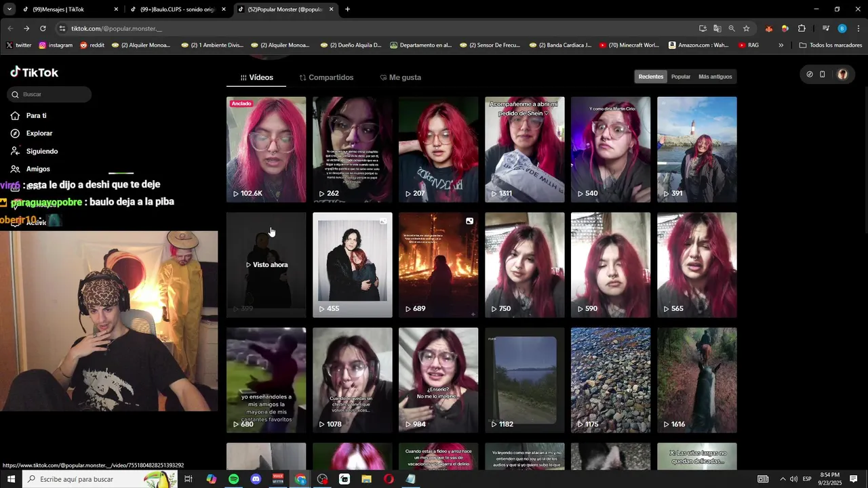This screenshot has width=868, height=488.
Task: Open couple photo post with 455 views
Action: pos(352,265)
